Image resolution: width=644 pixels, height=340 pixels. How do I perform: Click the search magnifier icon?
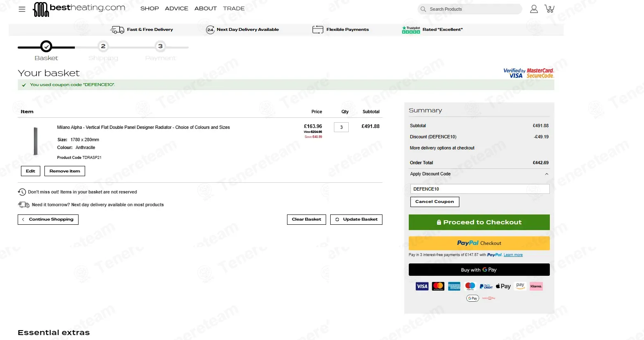423,9
